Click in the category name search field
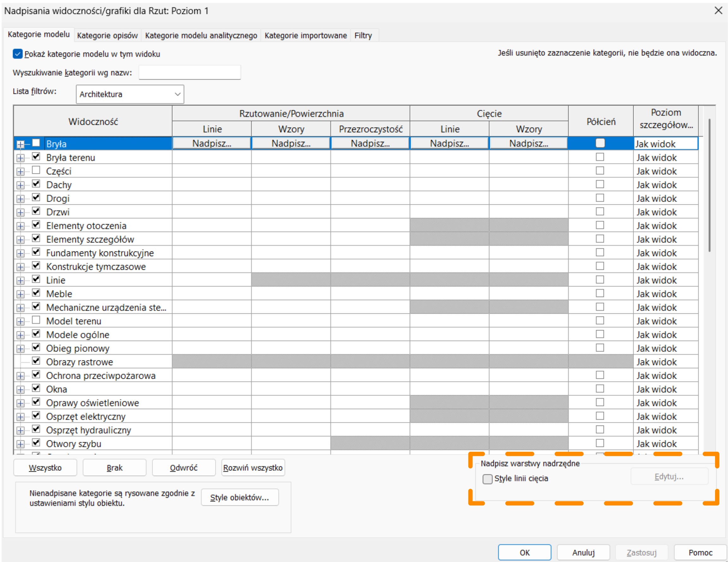This screenshot has height=562, width=728. (x=189, y=72)
